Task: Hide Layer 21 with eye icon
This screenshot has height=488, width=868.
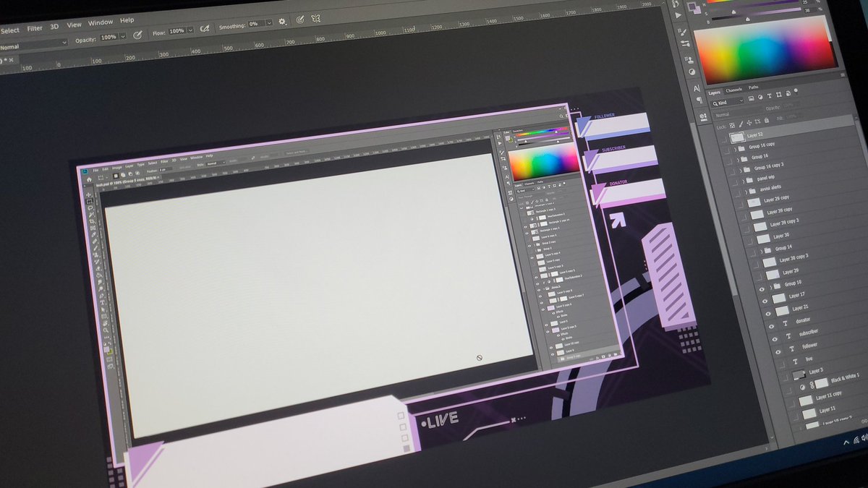Action: tap(767, 314)
